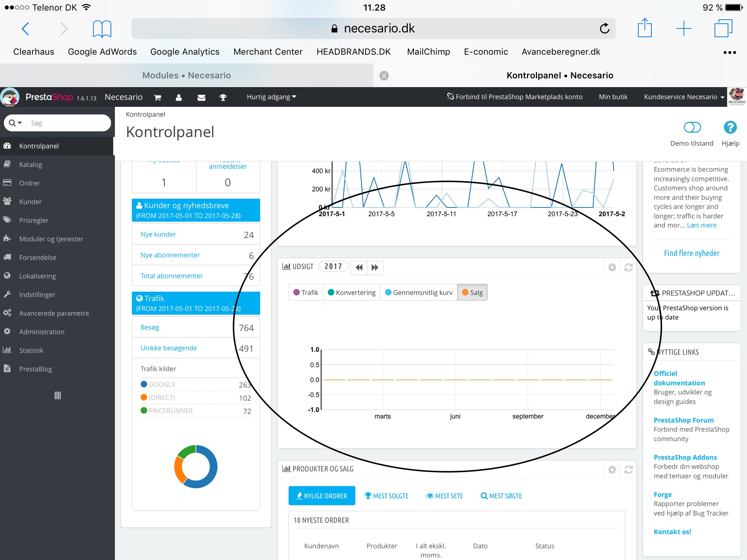747x560 pixels.
Task: Open PrestaShop Forum link
Action: (x=684, y=420)
